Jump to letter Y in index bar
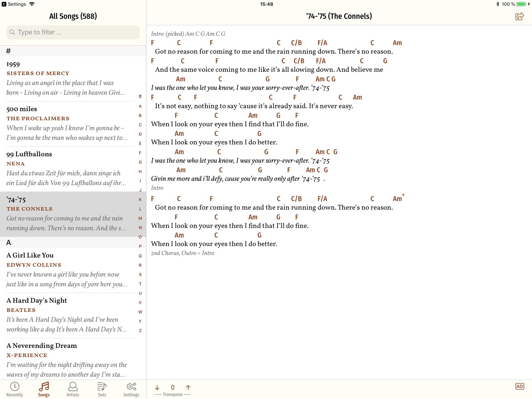The height and width of the screenshot is (399, 532). (140, 321)
